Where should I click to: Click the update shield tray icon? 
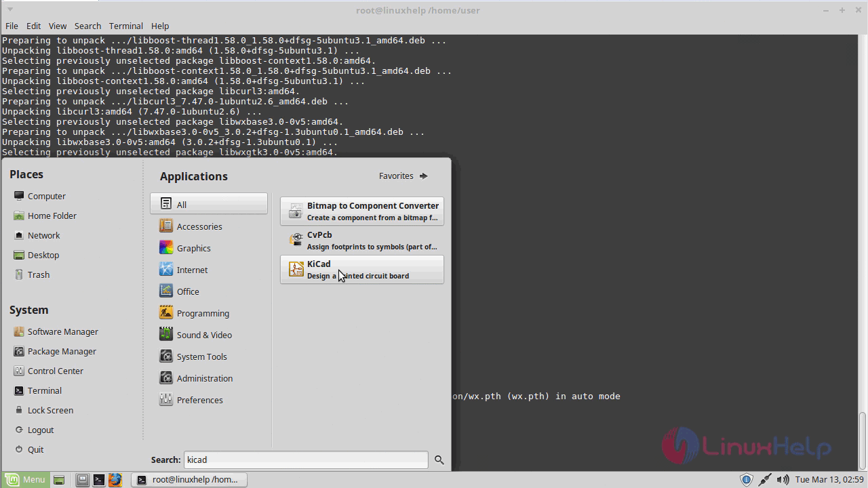(x=747, y=480)
